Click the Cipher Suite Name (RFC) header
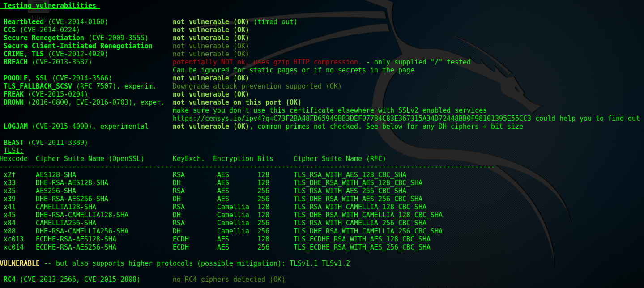 [340, 159]
